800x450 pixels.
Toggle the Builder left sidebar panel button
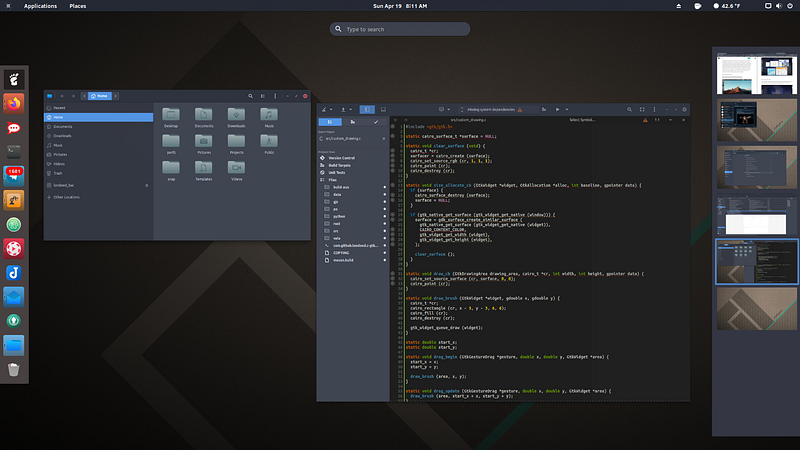pyautogui.click(x=367, y=108)
